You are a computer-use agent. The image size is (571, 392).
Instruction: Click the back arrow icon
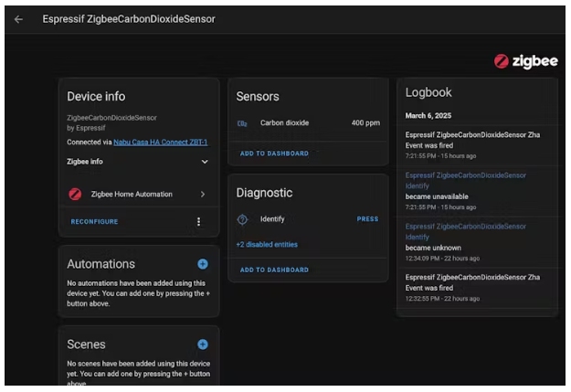click(18, 19)
